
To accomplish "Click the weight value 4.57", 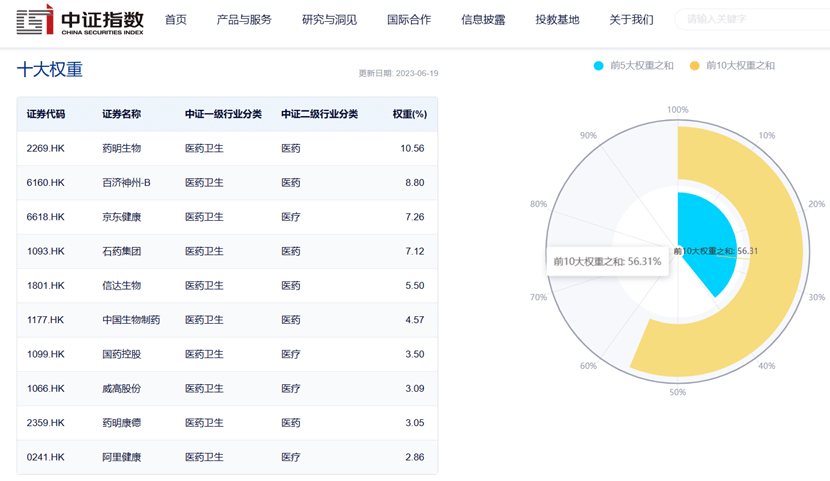I will pos(415,320).
